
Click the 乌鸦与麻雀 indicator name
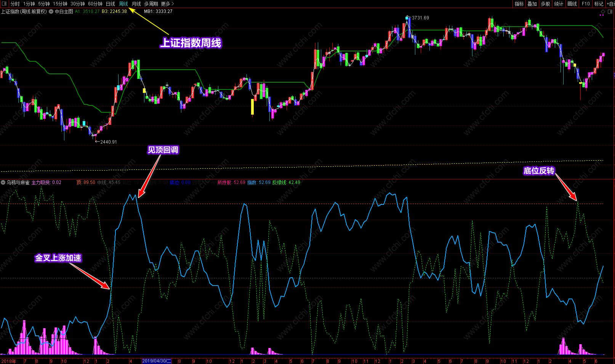pos(18,182)
